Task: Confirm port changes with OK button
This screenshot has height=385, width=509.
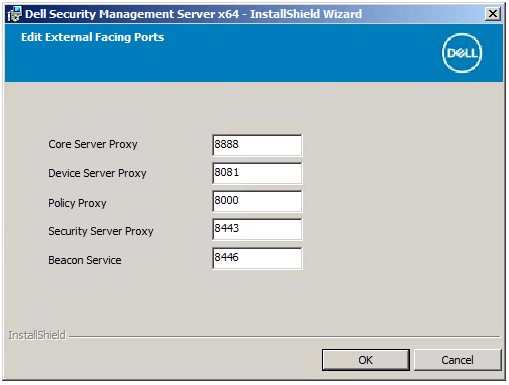Action: coord(366,360)
